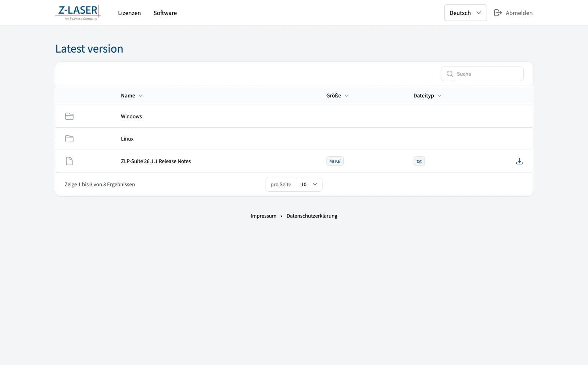Click the Z-LASER logo

click(78, 13)
